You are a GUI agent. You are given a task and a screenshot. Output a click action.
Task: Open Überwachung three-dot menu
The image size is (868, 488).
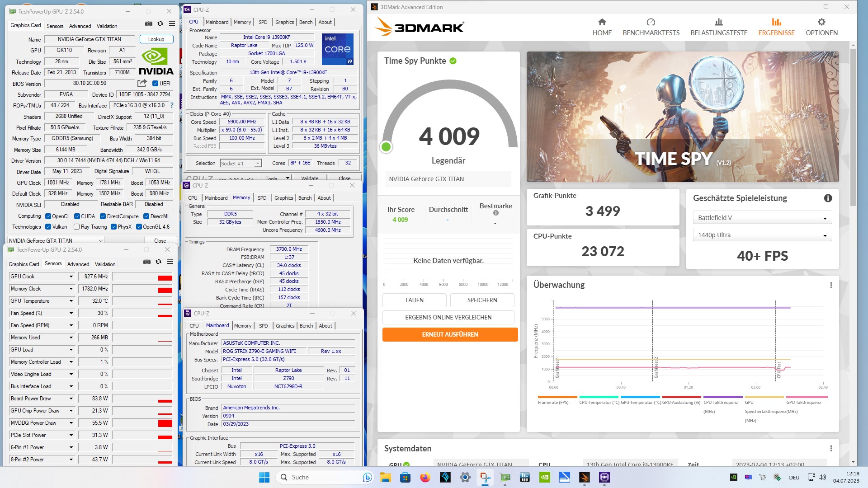click(831, 285)
